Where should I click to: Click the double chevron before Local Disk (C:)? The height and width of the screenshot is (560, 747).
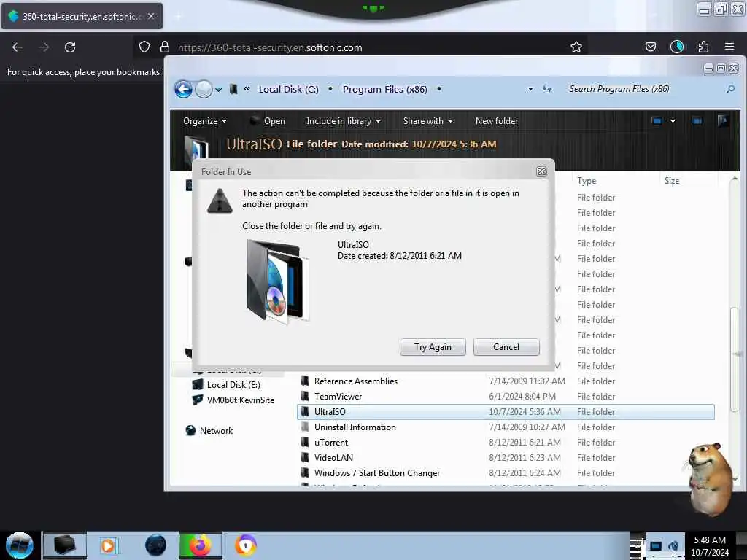(247, 88)
